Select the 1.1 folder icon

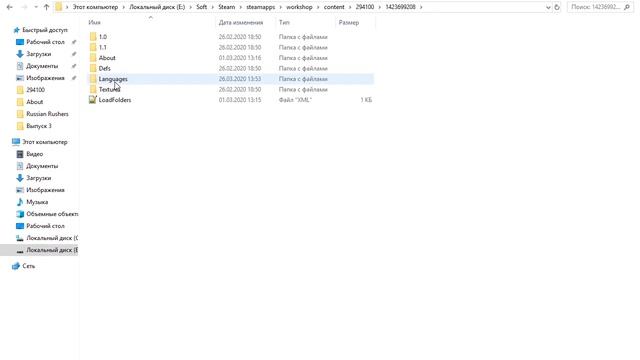[x=93, y=47]
